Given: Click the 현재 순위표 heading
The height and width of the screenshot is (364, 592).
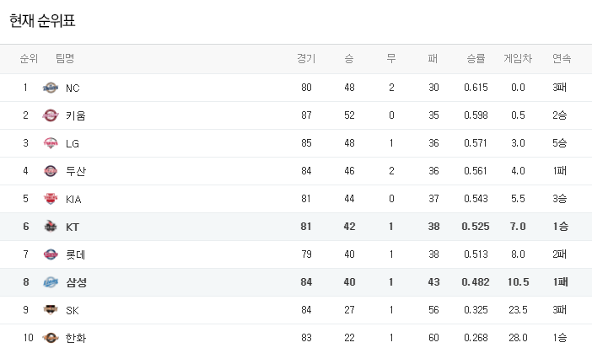Looking at the screenshot, I should tap(42, 20).
